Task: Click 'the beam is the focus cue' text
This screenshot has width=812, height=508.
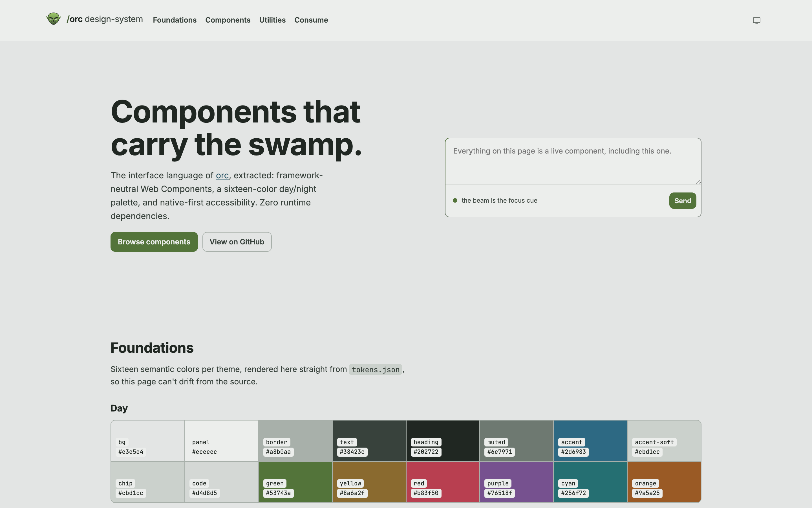Action: coord(499,201)
